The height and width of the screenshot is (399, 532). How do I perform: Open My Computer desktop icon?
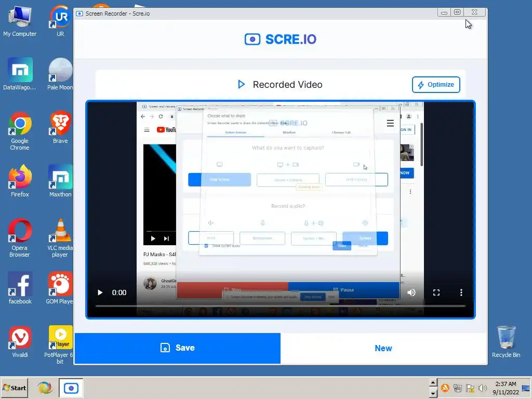(20, 21)
